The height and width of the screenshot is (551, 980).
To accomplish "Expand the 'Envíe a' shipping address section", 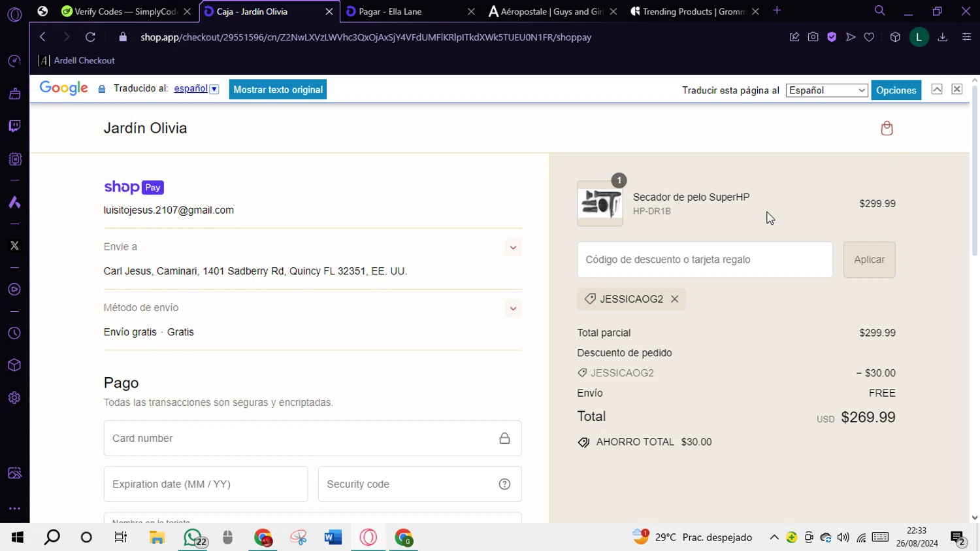I will tap(513, 248).
